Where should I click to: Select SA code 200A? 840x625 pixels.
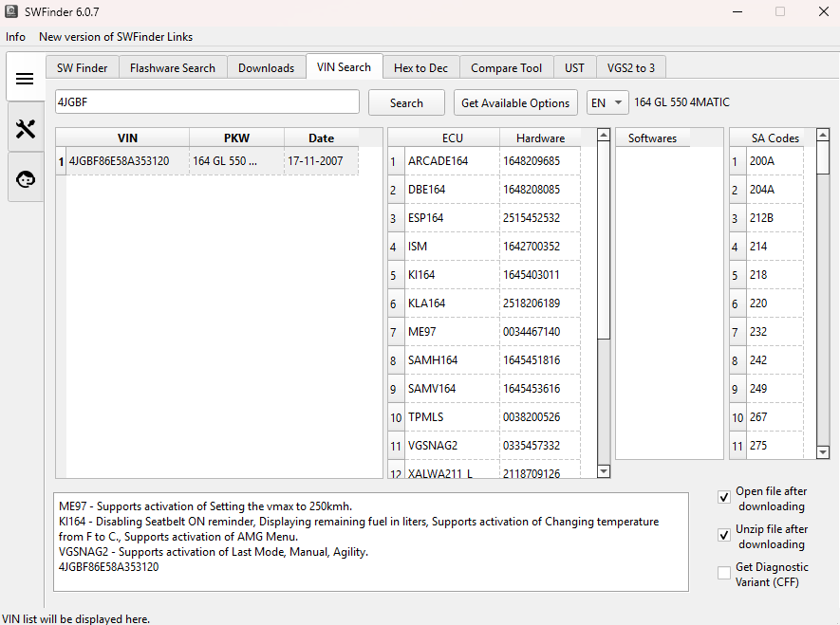[x=775, y=161]
